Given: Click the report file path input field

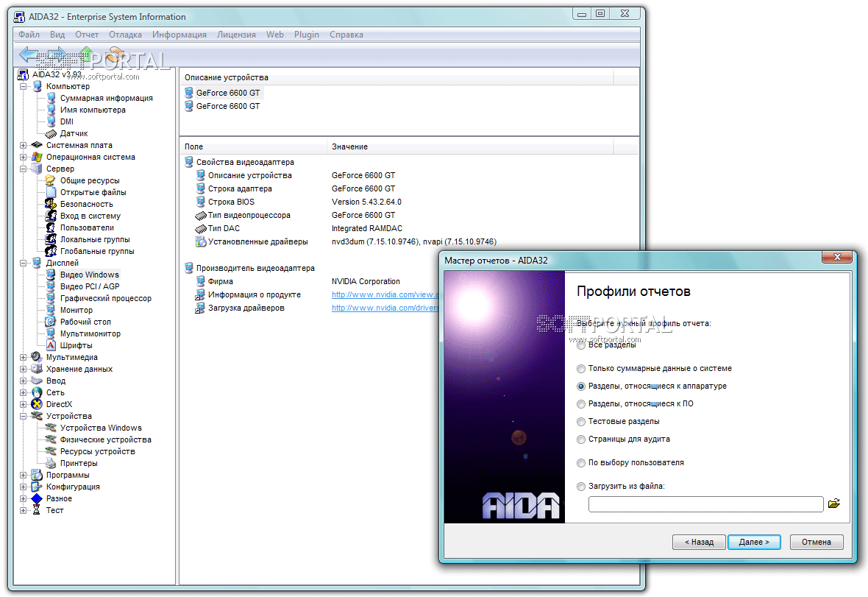Looking at the screenshot, I should pos(706,504).
